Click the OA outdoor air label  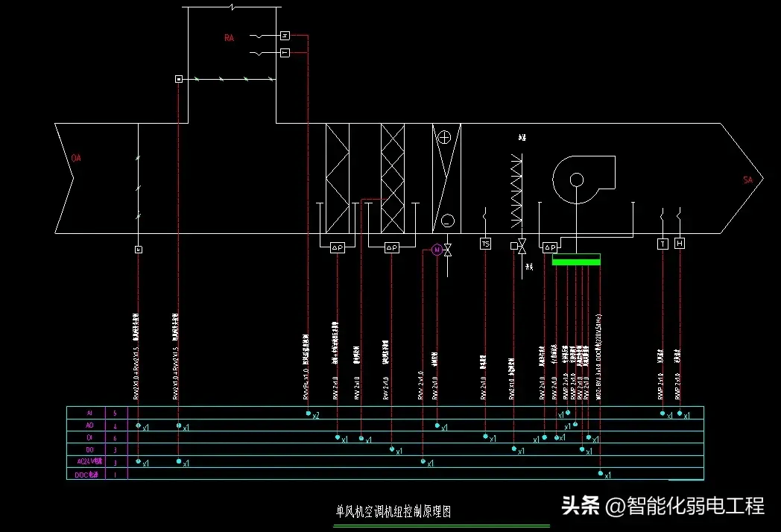(75, 158)
